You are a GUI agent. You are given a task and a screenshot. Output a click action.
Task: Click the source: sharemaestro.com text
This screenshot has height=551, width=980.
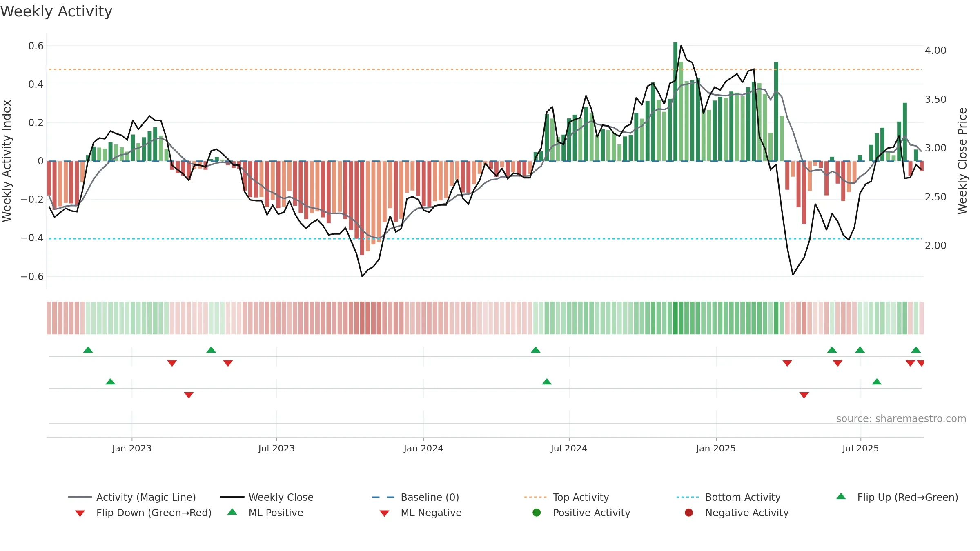tap(901, 418)
